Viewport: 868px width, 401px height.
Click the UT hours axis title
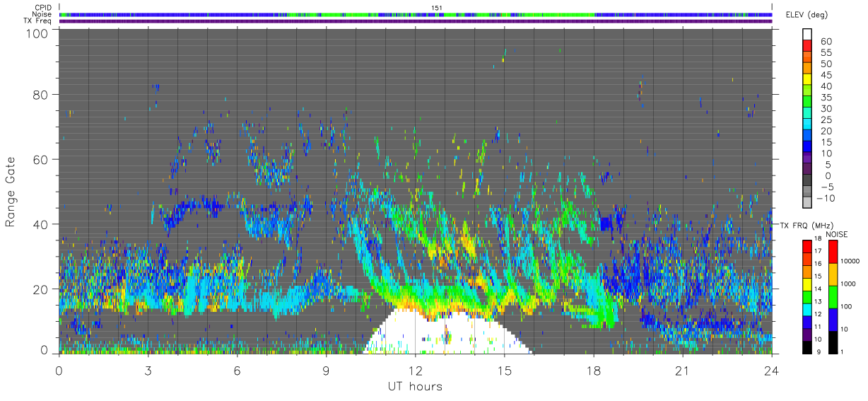[414, 387]
